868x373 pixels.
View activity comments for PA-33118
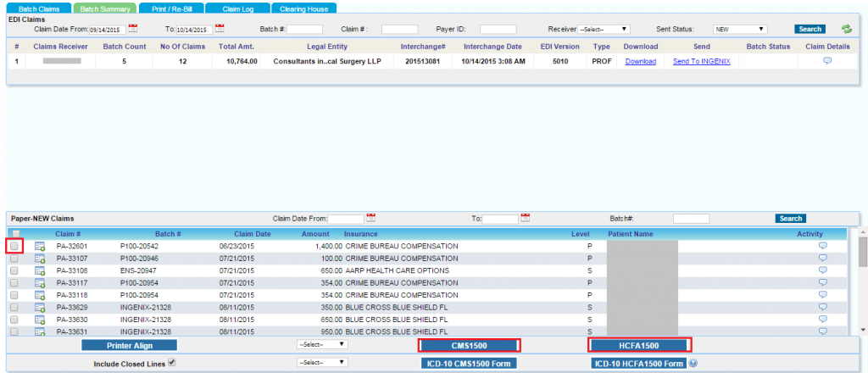(822, 294)
